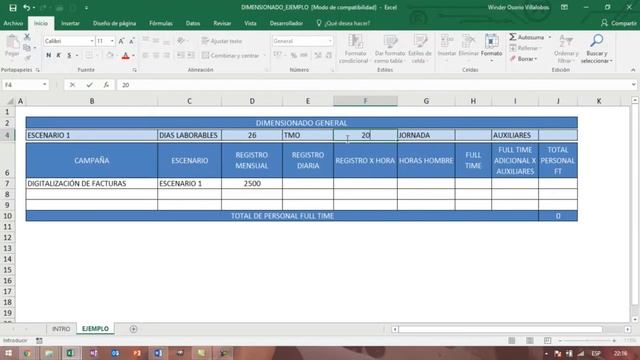Click the Autosuma sigma button

(x=526, y=37)
